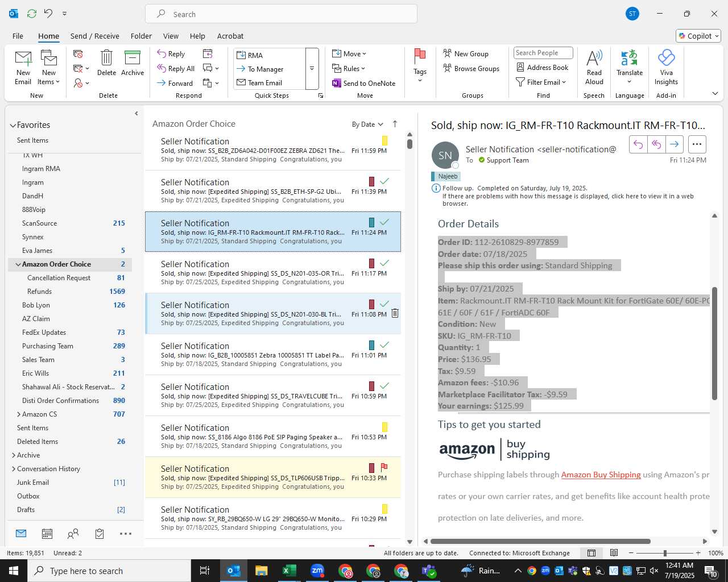
Task: Open more actions ellipsis in reading pane
Action: pyautogui.click(x=697, y=144)
